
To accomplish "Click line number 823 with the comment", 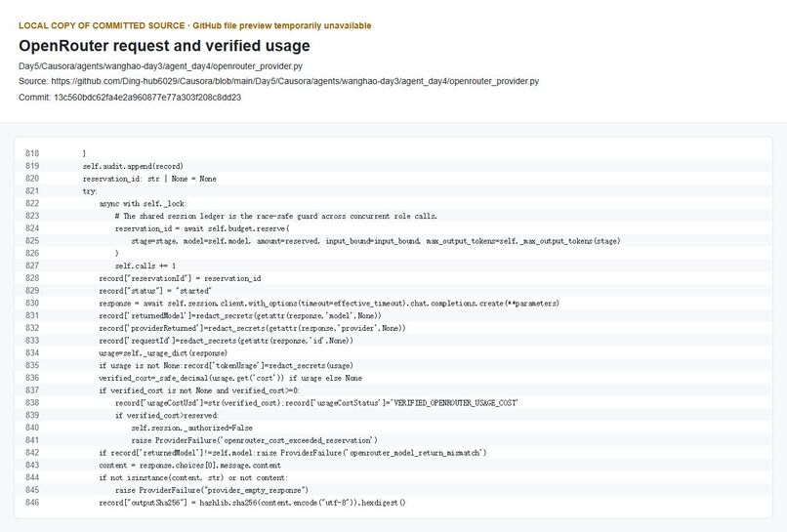I will coord(32,216).
